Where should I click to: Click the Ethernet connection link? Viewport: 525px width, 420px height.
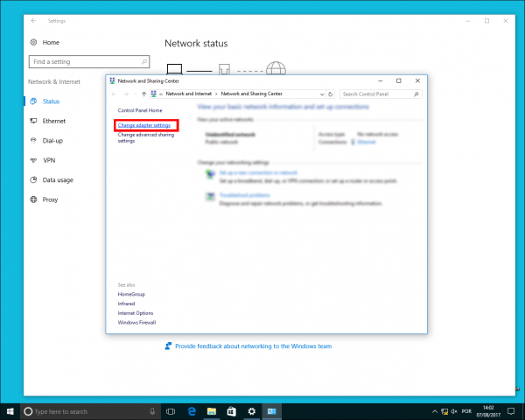tap(367, 142)
